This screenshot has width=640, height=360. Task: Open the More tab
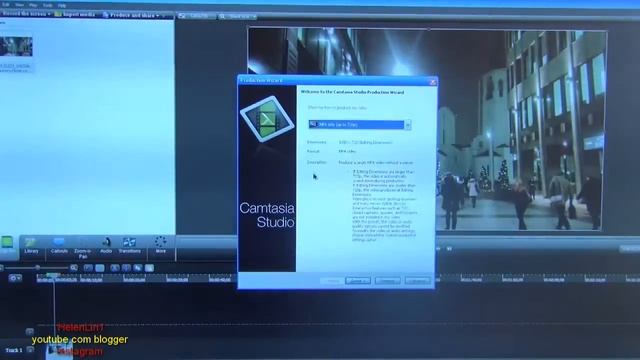click(x=161, y=246)
